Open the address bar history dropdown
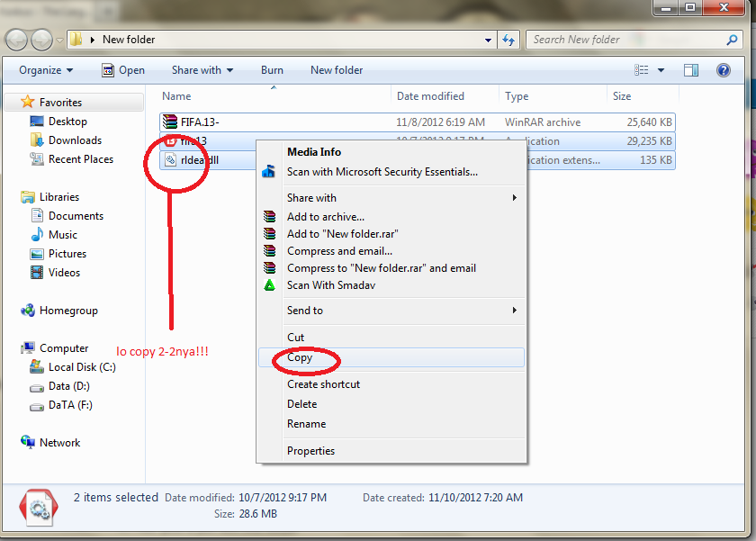Viewport: 756px width, 541px height. pos(488,40)
